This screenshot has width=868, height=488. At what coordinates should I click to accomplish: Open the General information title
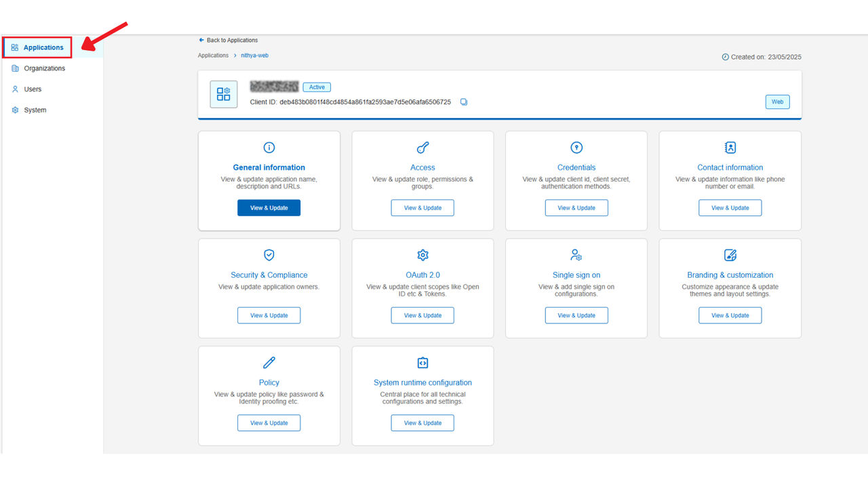(x=269, y=167)
